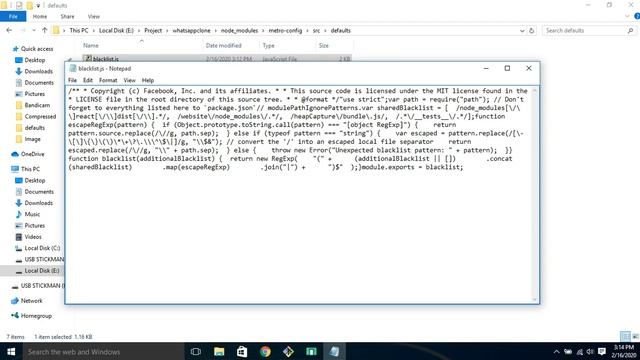Open Quick access in navigation pane

point(33,49)
